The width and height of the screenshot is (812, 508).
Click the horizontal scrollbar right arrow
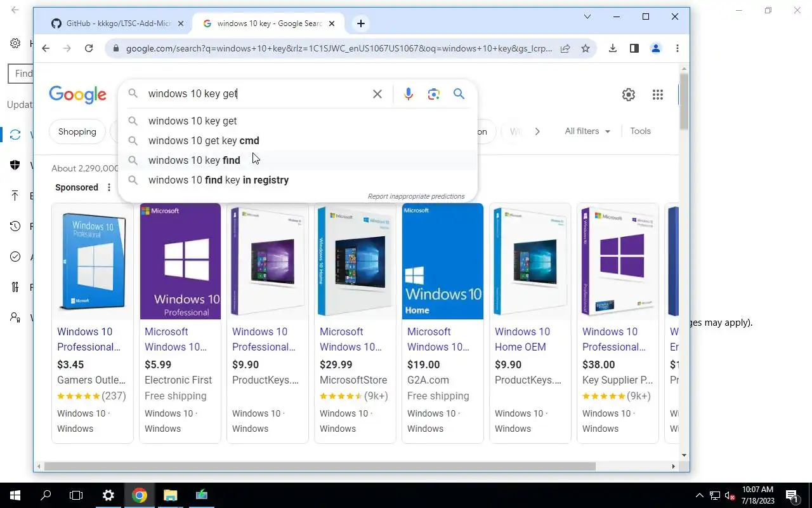click(x=673, y=467)
